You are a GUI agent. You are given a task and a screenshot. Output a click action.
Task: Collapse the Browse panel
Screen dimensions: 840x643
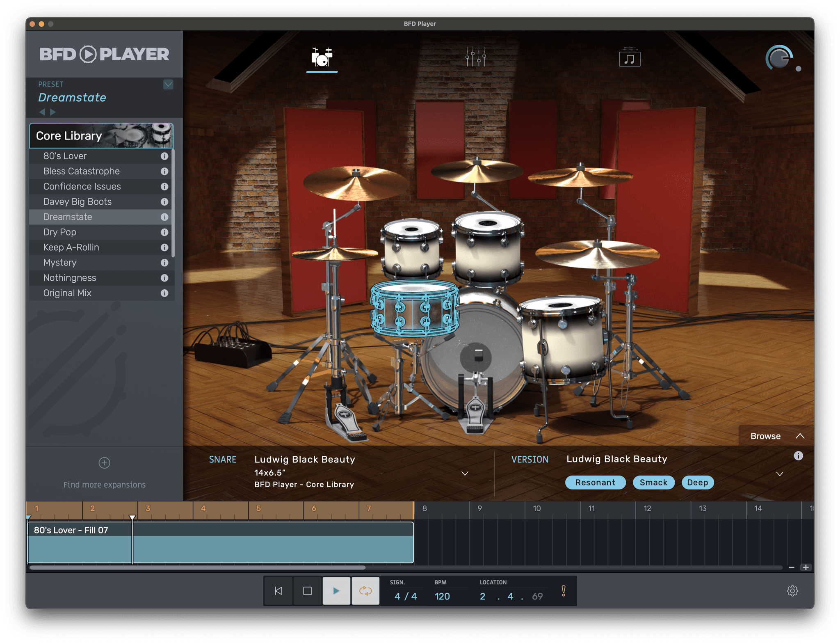(799, 436)
